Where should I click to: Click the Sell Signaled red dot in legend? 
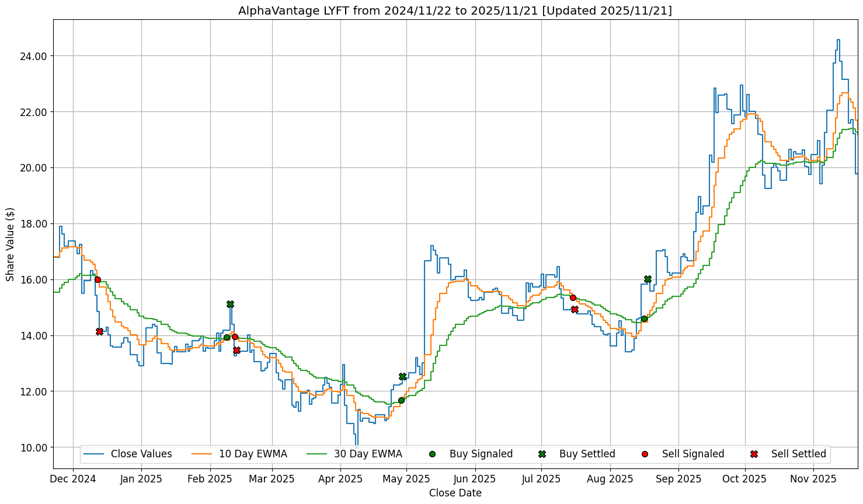pyautogui.click(x=645, y=454)
